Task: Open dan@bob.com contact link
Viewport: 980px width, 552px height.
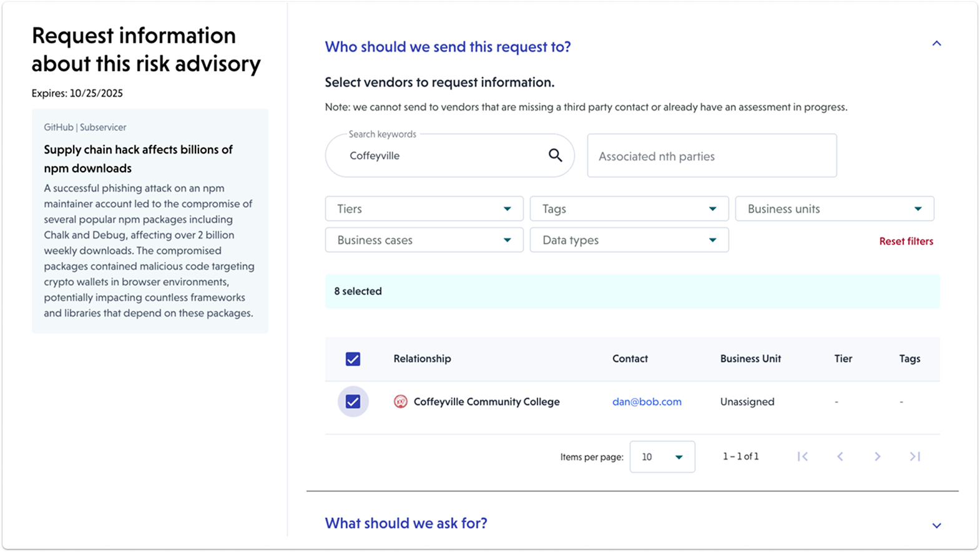Action: (647, 402)
